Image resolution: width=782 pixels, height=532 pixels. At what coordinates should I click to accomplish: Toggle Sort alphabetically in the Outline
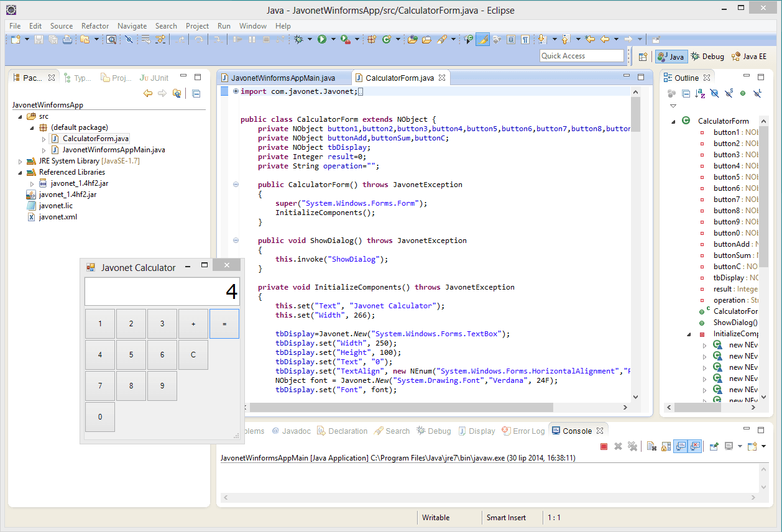[700, 93]
